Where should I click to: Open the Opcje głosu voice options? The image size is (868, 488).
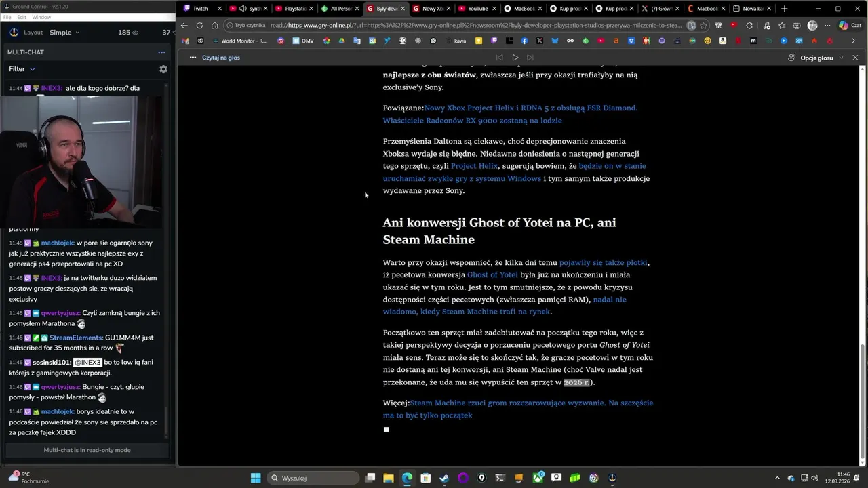811,58
